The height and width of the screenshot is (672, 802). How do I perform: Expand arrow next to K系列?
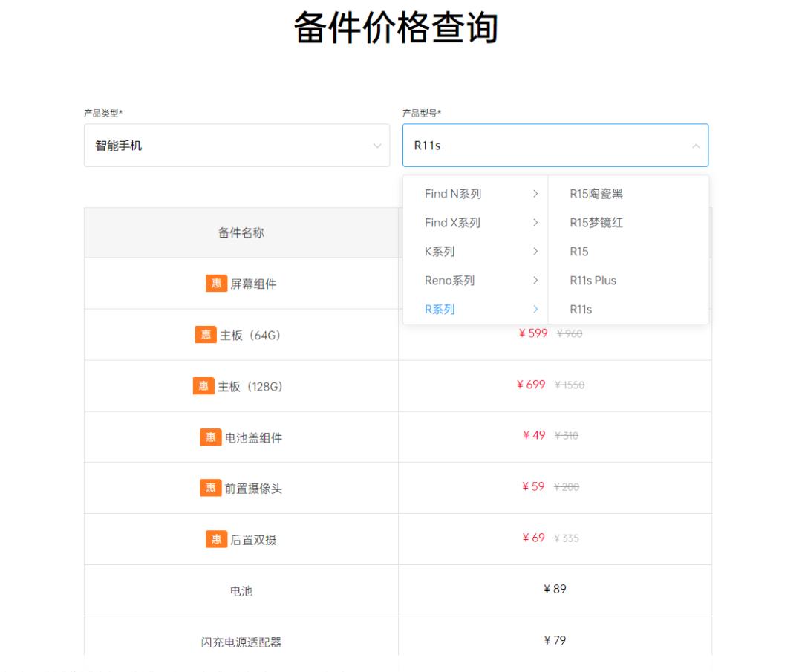click(535, 252)
